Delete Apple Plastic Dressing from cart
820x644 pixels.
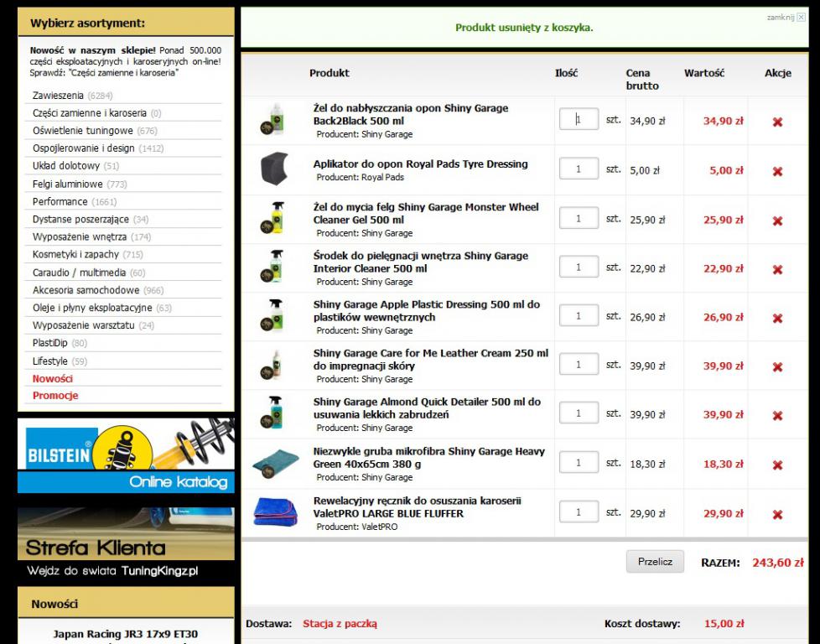click(x=777, y=318)
